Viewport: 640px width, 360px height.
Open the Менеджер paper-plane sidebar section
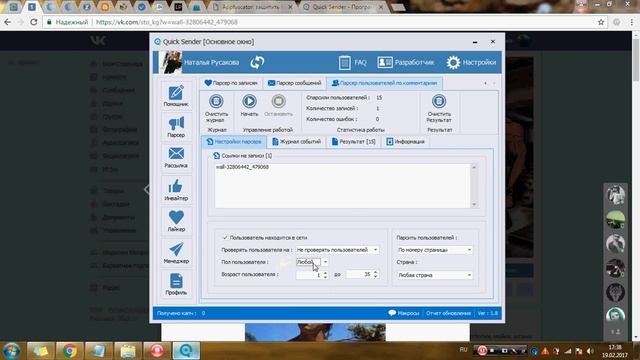point(176,253)
